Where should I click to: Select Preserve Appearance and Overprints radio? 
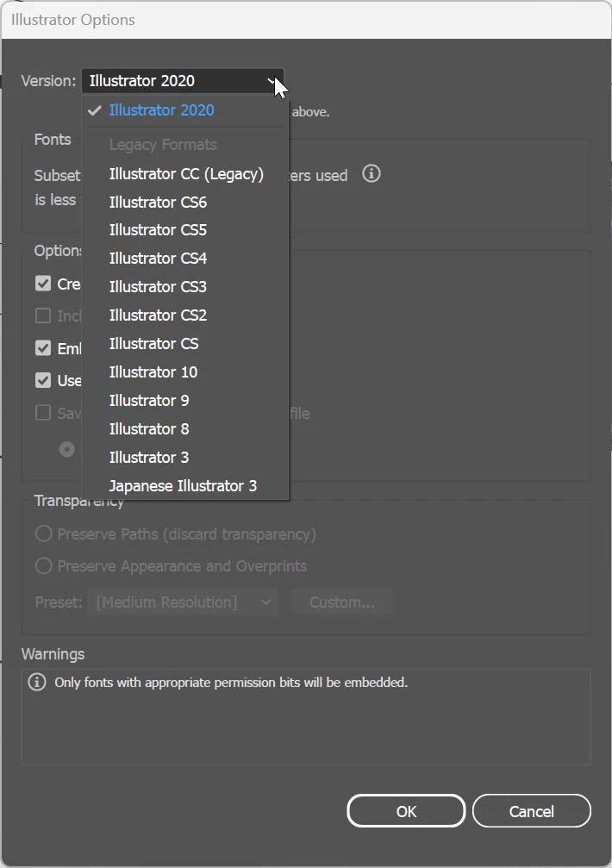(44, 565)
